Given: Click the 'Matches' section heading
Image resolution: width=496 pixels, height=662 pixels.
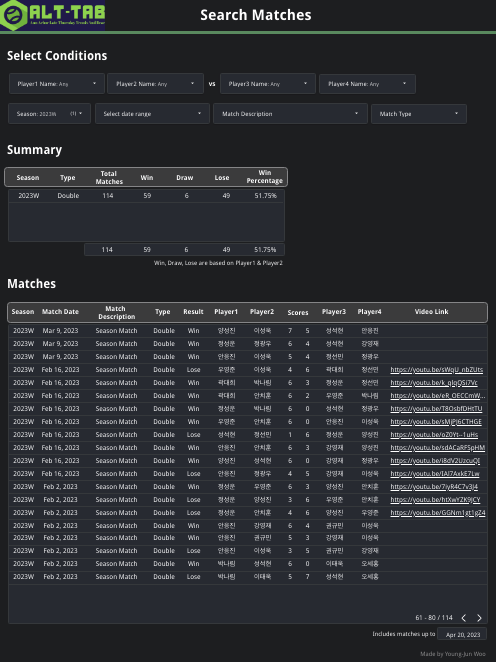Looking at the screenshot, I should coord(32,284).
